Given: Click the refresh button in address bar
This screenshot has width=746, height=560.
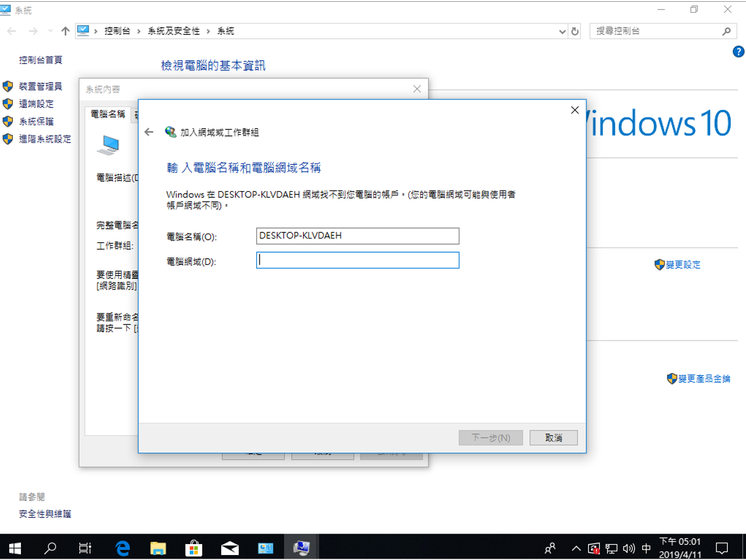Looking at the screenshot, I should (575, 31).
